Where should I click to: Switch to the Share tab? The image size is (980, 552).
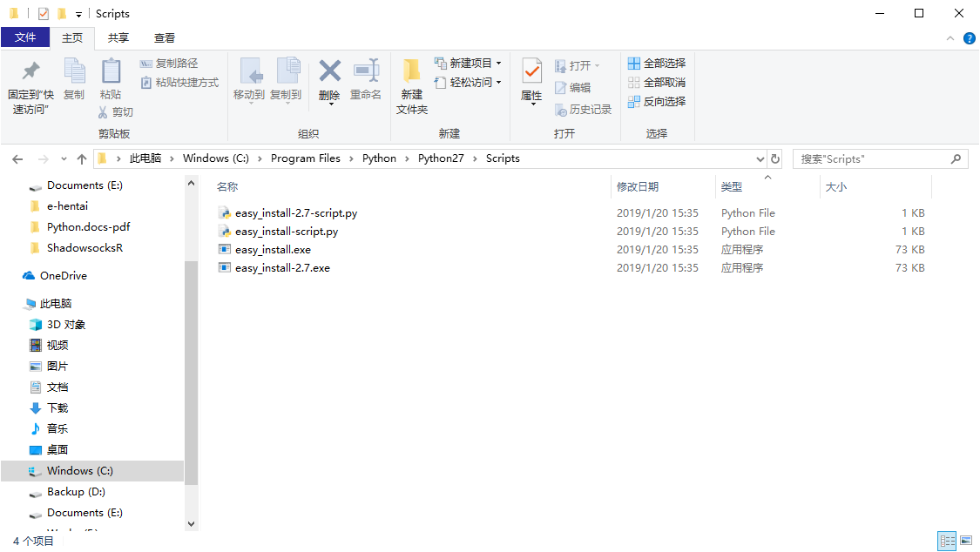(x=118, y=38)
